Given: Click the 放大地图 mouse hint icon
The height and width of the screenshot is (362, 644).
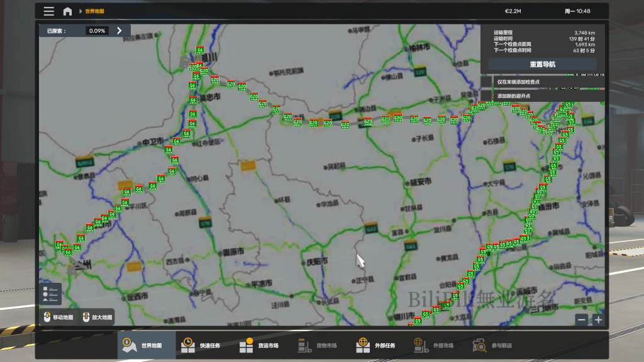Looking at the screenshot, I should (x=87, y=317).
